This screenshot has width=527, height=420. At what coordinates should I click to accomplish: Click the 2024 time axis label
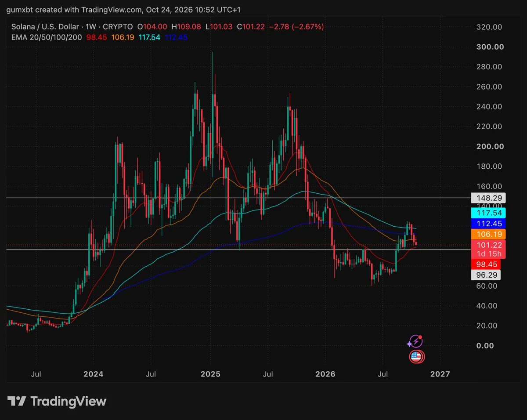[94, 374]
